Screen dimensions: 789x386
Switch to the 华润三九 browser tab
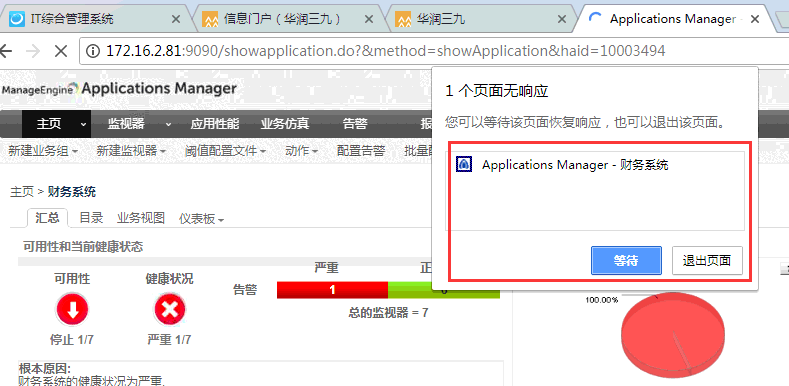pos(483,19)
